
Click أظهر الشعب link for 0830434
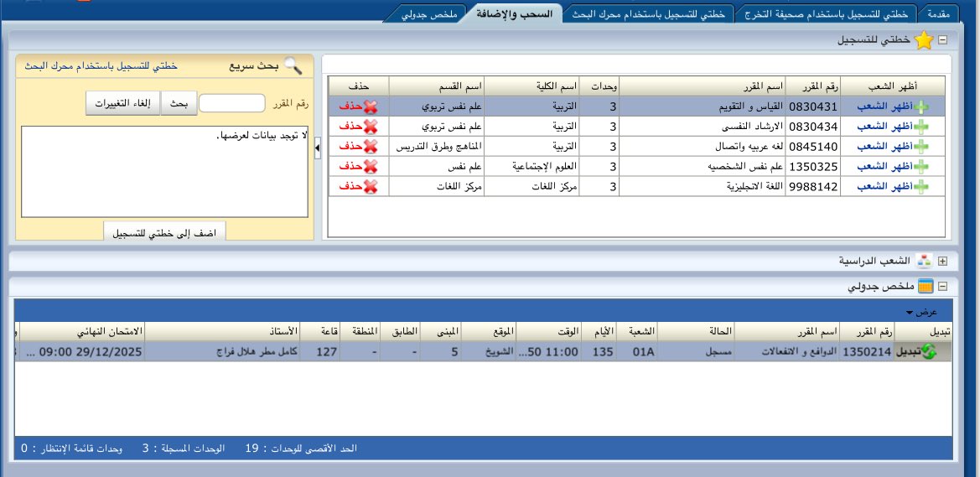(885, 127)
